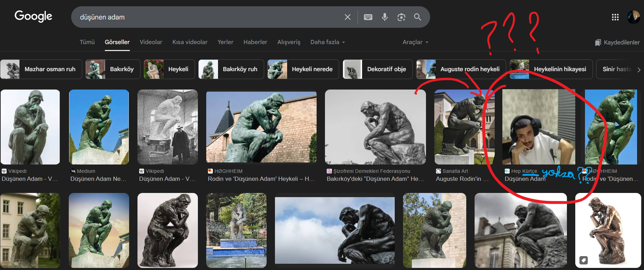Click the Medium source link

pos(83,171)
